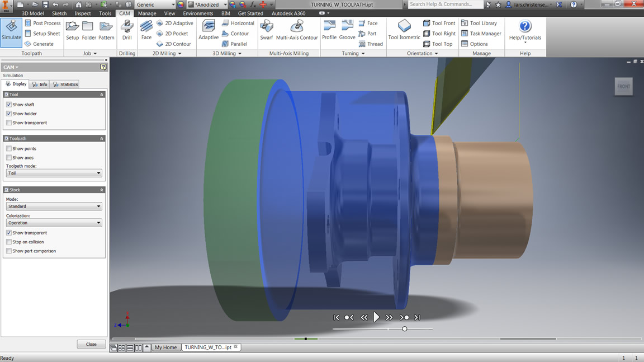The width and height of the screenshot is (644, 362).
Task: Open the Toolpath mode dropdown
Action: click(54, 173)
